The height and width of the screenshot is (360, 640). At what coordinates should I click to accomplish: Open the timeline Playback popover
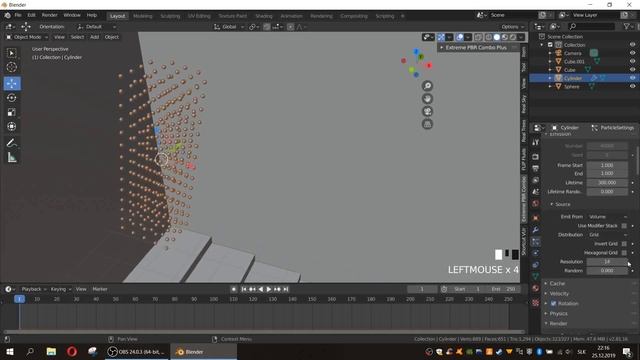click(x=33, y=289)
